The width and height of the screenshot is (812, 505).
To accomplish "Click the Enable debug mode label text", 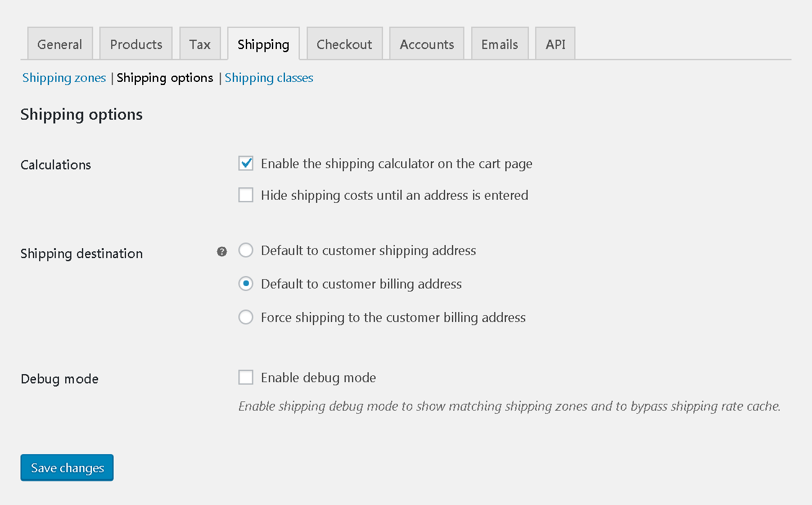I will [318, 377].
